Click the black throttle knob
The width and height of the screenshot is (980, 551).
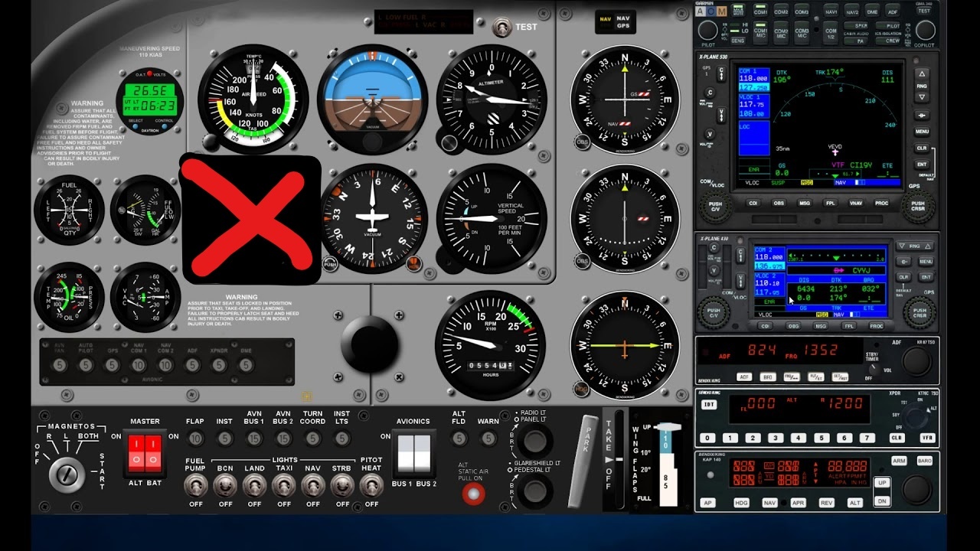370,344
